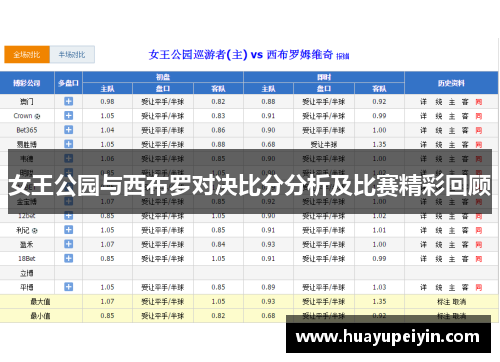This screenshot has width=500, height=362.
Task: Click the red 同 link in Bet365 row
Action: point(479,130)
